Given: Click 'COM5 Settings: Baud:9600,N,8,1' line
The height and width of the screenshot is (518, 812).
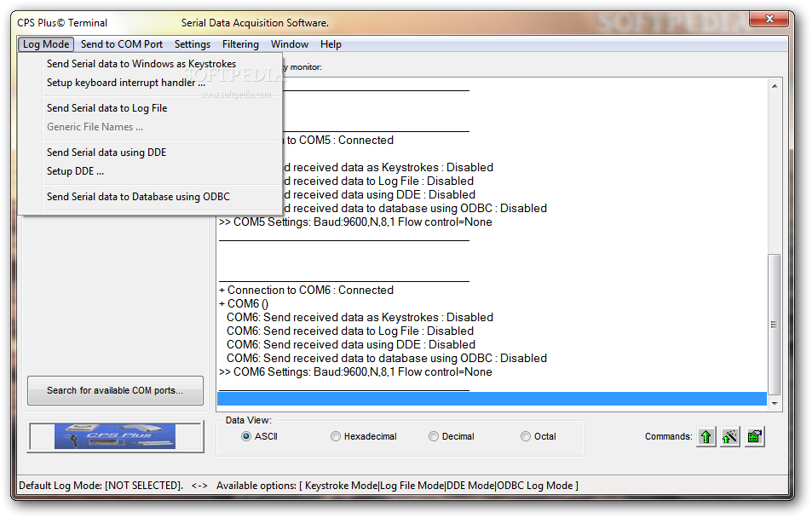Looking at the screenshot, I should coord(355,222).
